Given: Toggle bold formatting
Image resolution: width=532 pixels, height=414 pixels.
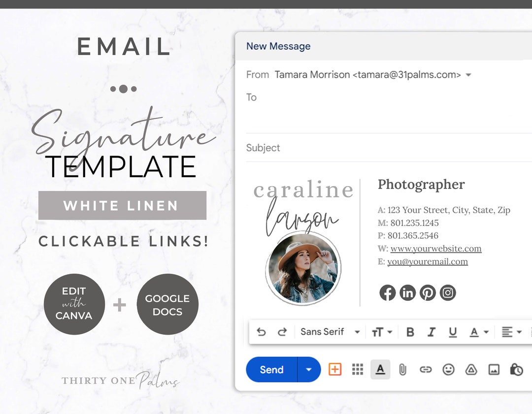Looking at the screenshot, I should (x=410, y=332).
